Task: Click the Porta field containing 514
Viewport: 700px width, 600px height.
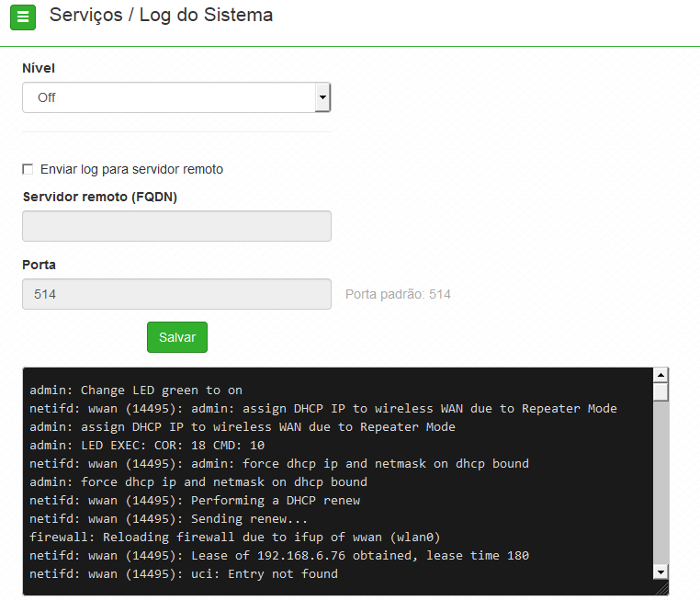Action: (176, 294)
